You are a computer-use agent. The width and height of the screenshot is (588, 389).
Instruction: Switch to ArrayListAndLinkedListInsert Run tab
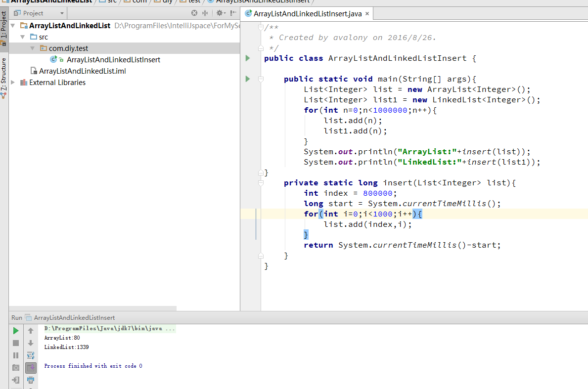[x=74, y=318]
